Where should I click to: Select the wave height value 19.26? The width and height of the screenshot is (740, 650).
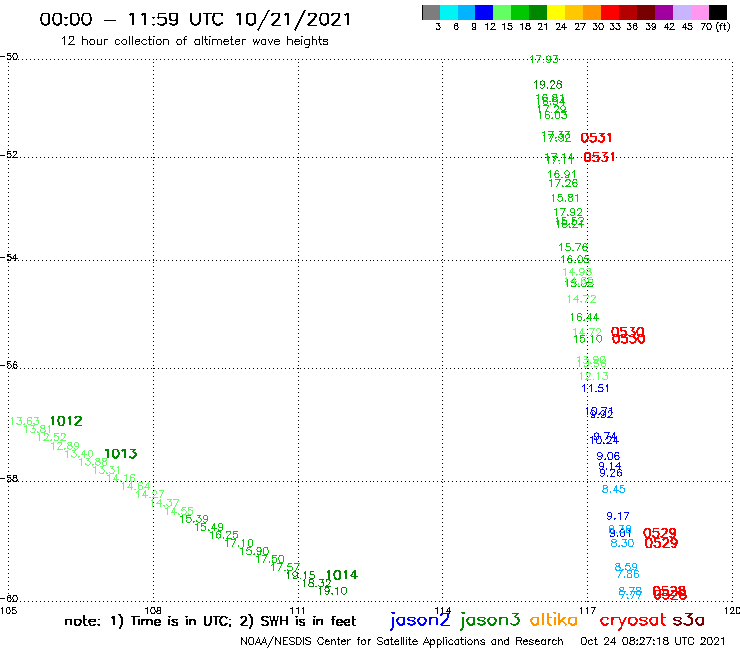pyautogui.click(x=548, y=85)
